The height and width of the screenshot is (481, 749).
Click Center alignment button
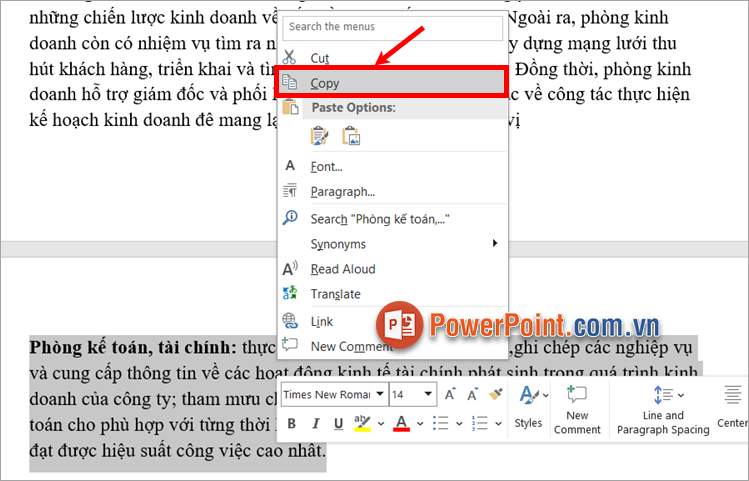click(x=732, y=406)
